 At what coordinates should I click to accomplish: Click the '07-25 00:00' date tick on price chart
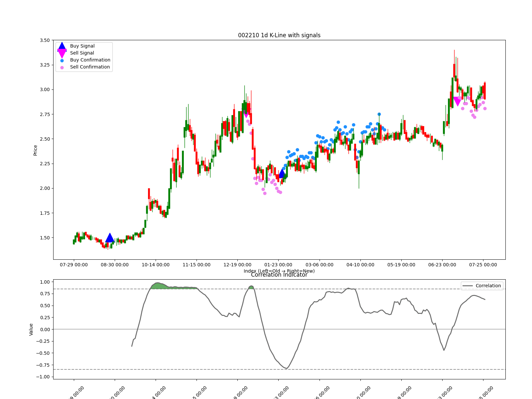(x=483, y=265)
